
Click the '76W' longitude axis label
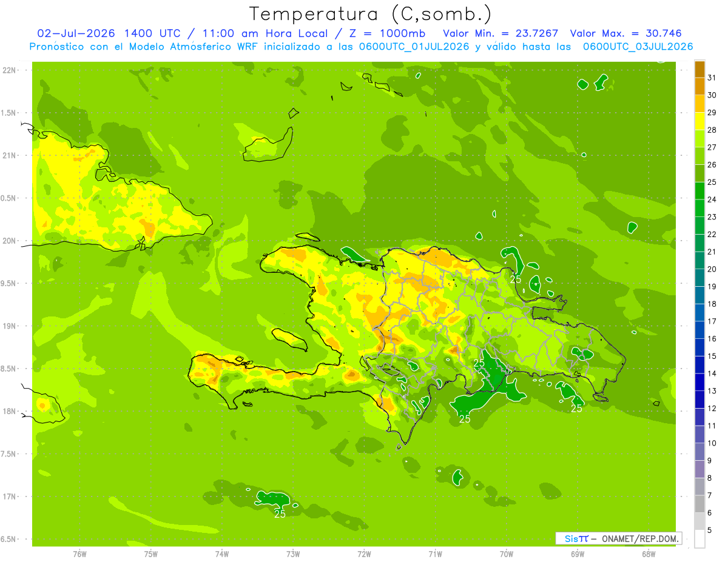79,554
